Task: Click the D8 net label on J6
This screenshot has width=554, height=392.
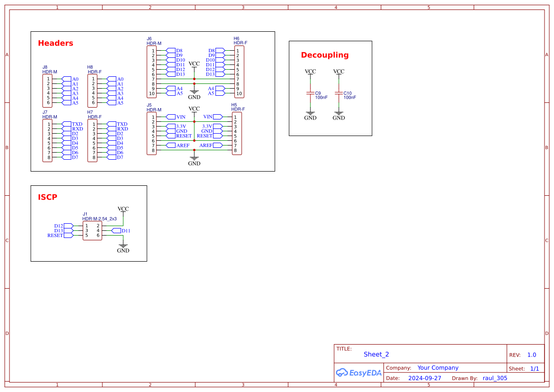Action: point(180,51)
